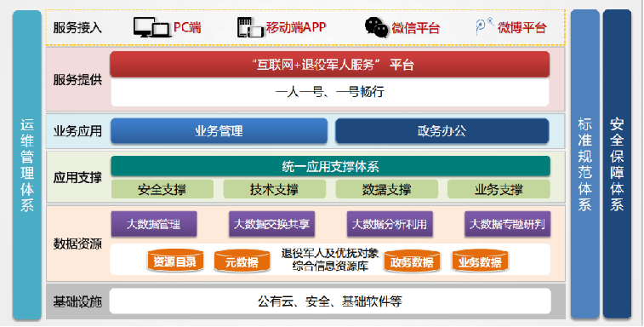Click the 运维管理体系 vertical bar
The width and height of the screenshot is (644, 327).
tap(27, 164)
